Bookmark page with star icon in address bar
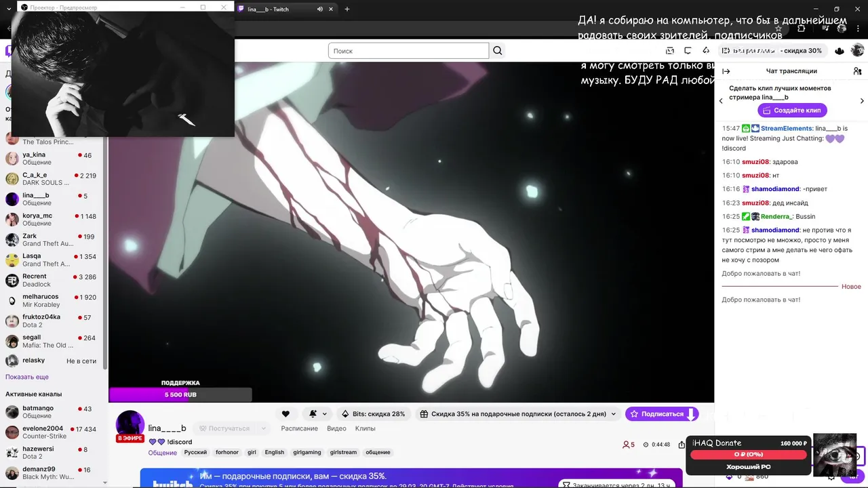 point(778,28)
